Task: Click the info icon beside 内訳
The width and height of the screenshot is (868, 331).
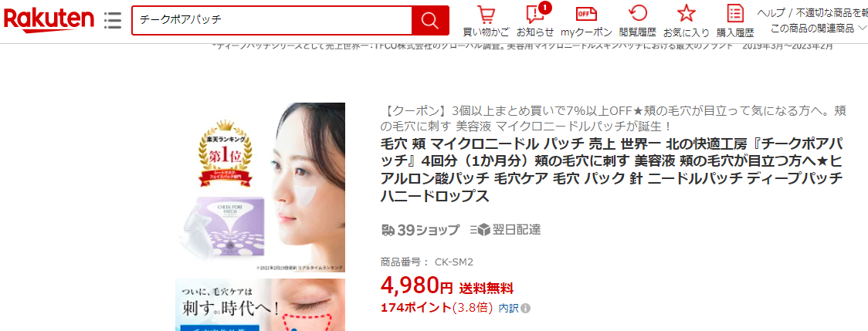Action: [x=526, y=309]
